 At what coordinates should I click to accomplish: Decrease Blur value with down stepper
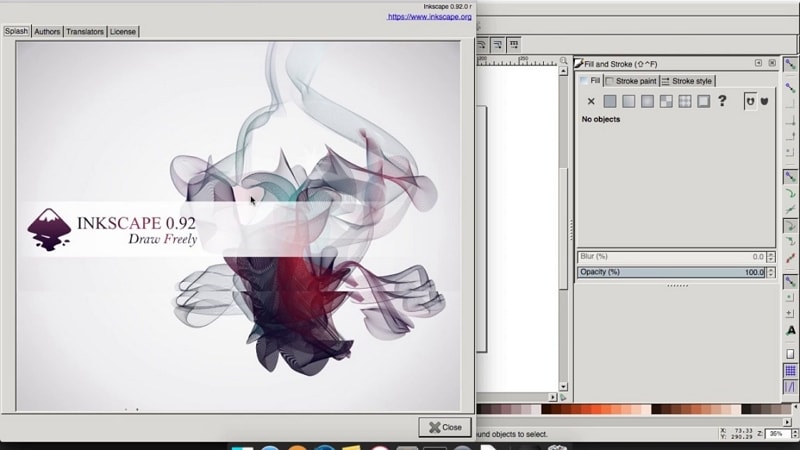click(x=771, y=259)
